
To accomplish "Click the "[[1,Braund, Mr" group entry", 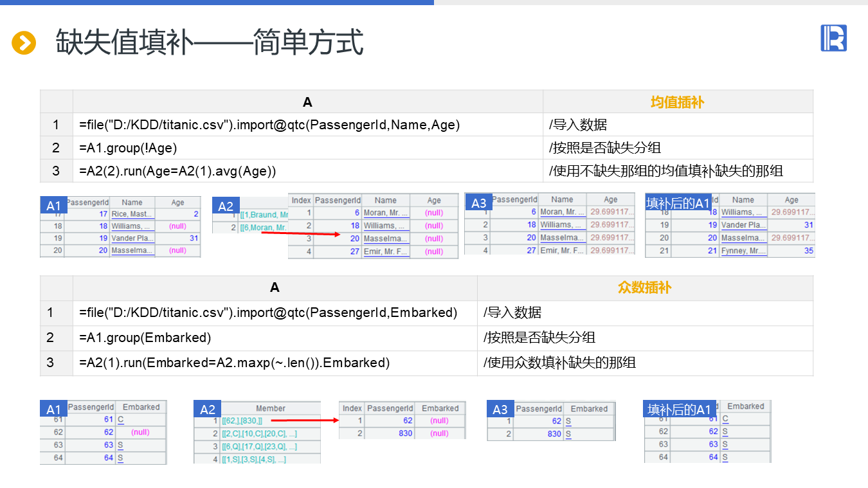I will 264,215.
